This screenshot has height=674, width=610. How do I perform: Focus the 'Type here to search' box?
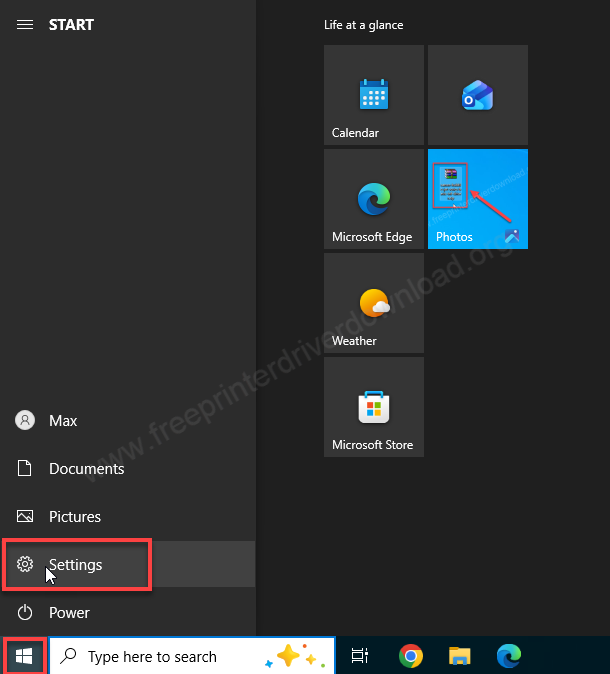tap(152, 657)
